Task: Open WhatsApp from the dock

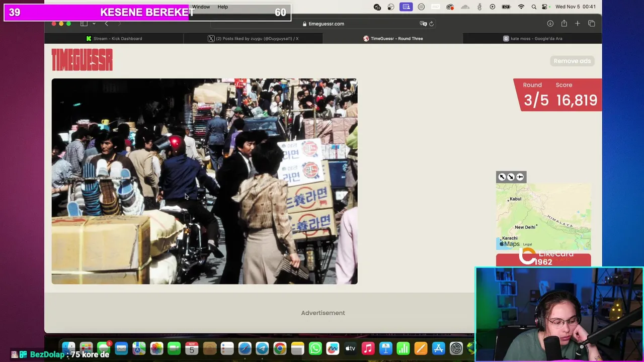Action: pos(315,348)
